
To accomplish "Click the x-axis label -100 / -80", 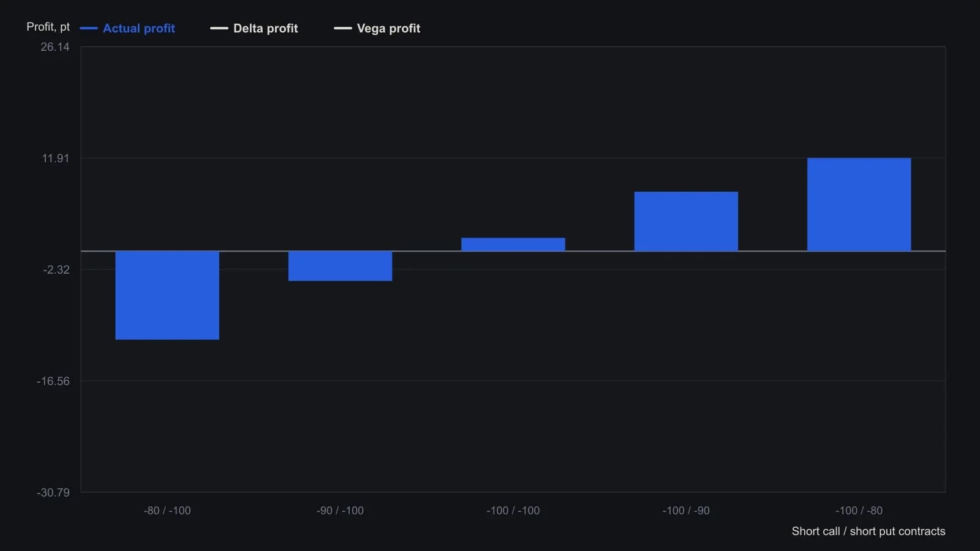I will pos(859,511).
